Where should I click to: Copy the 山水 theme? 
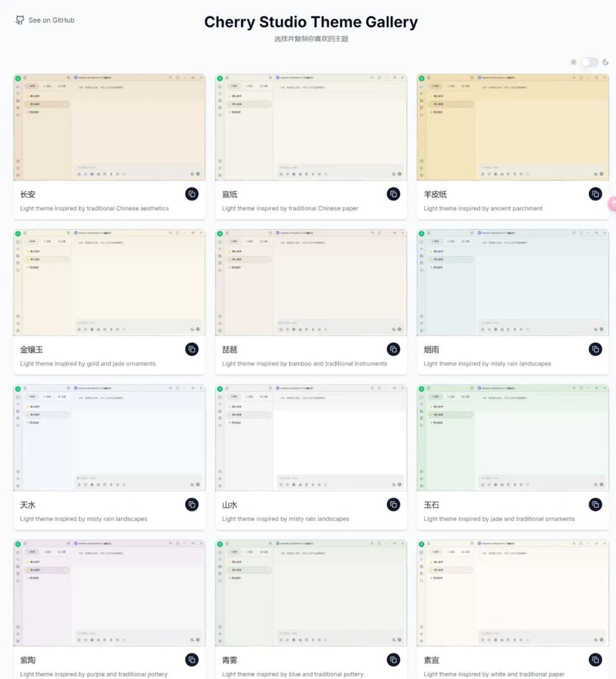pyautogui.click(x=394, y=504)
